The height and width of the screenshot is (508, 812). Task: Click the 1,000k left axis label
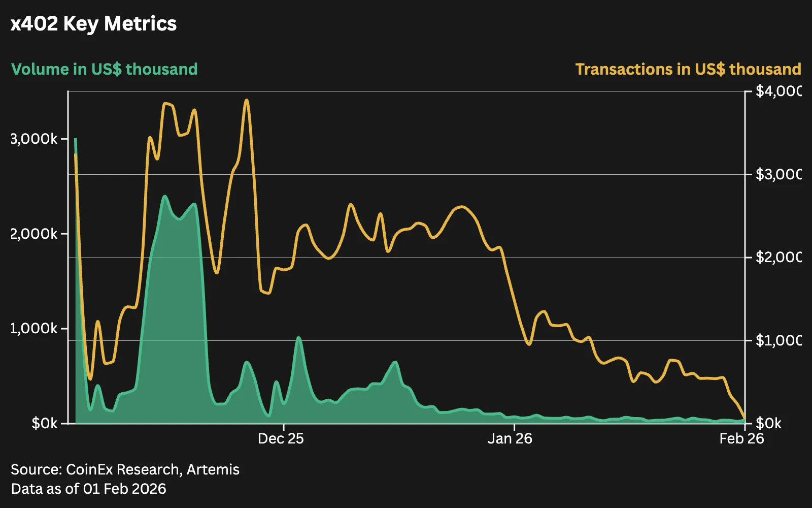click(34, 328)
